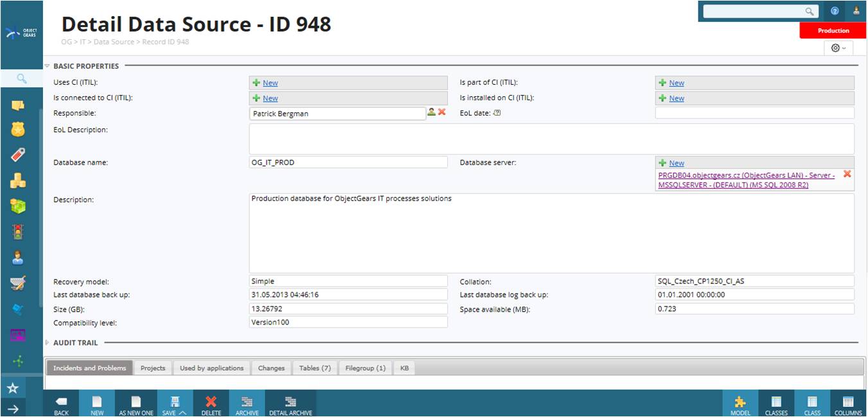
Task: Open the EoL date help icon
Action: (x=497, y=113)
